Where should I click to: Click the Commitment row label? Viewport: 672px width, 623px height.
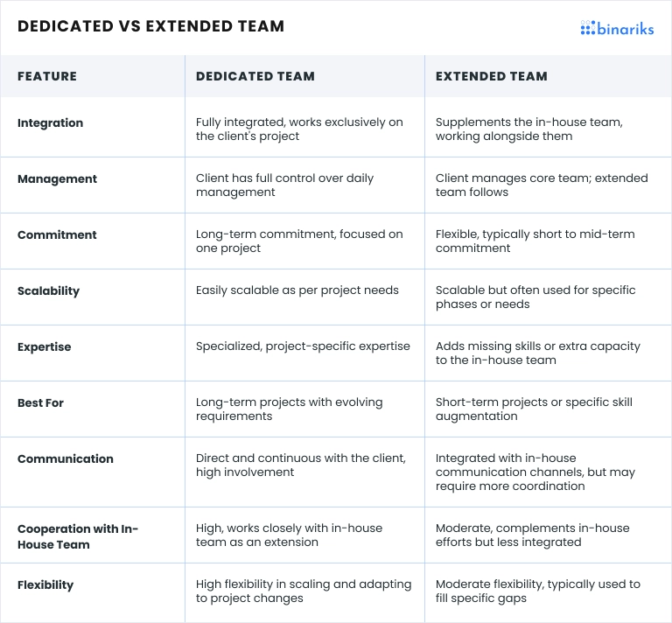pos(57,235)
